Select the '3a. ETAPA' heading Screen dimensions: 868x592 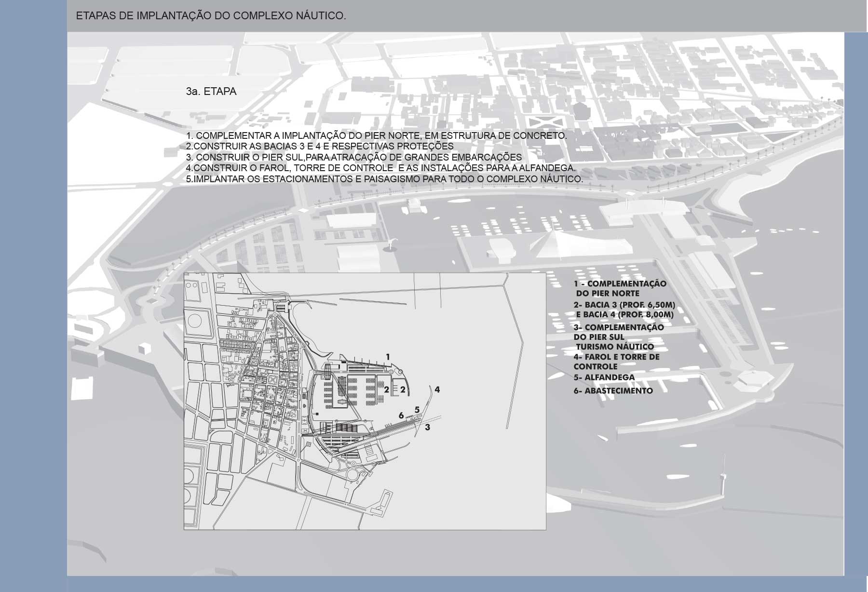pyautogui.click(x=211, y=92)
